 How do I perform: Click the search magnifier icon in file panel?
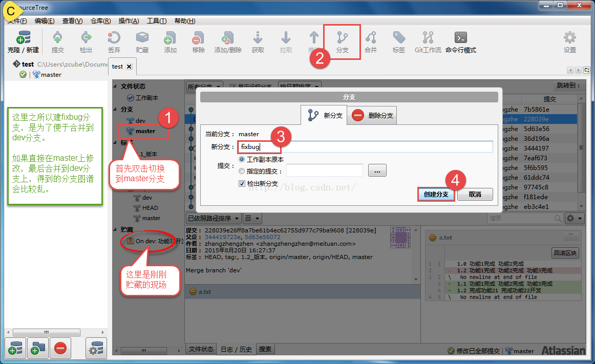pyautogui.click(x=558, y=218)
